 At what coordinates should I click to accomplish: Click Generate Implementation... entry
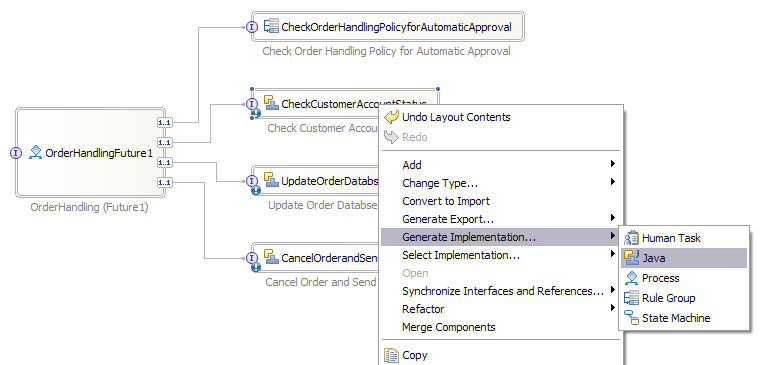pyautogui.click(x=500, y=237)
